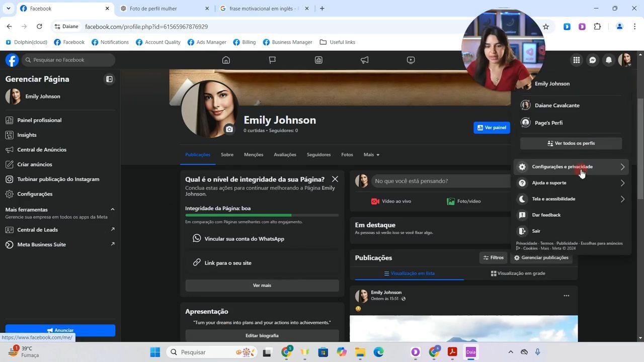Bookmark this page star icon
This screenshot has width=644, height=362.
coord(546,27)
